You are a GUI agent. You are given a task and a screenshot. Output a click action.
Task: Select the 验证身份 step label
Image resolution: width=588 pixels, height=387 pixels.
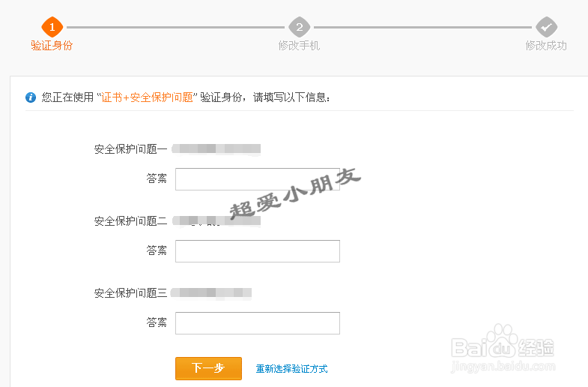tap(52, 46)
